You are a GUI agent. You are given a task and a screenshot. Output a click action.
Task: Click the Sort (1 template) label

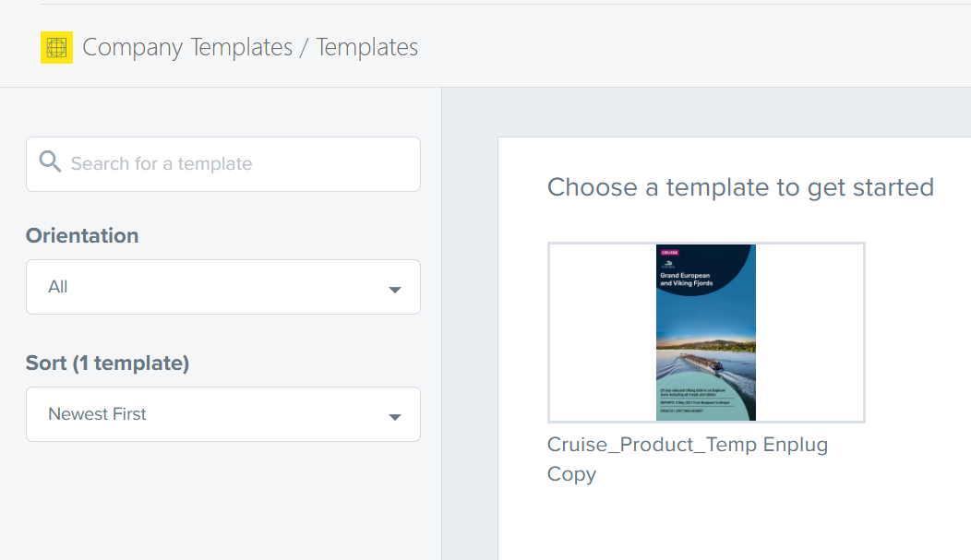pos(107,363)
